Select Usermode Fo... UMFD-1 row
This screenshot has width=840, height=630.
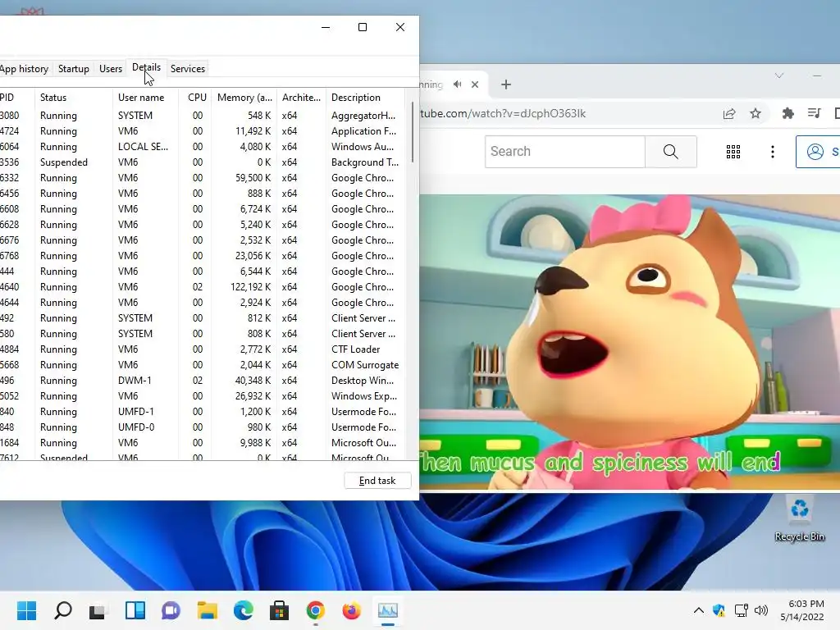pos(203,412)
